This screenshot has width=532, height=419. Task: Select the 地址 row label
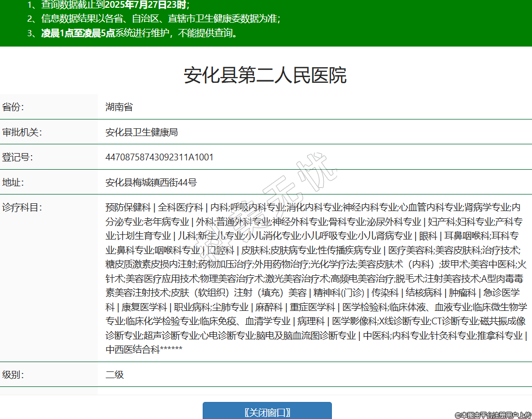[13, 182]
